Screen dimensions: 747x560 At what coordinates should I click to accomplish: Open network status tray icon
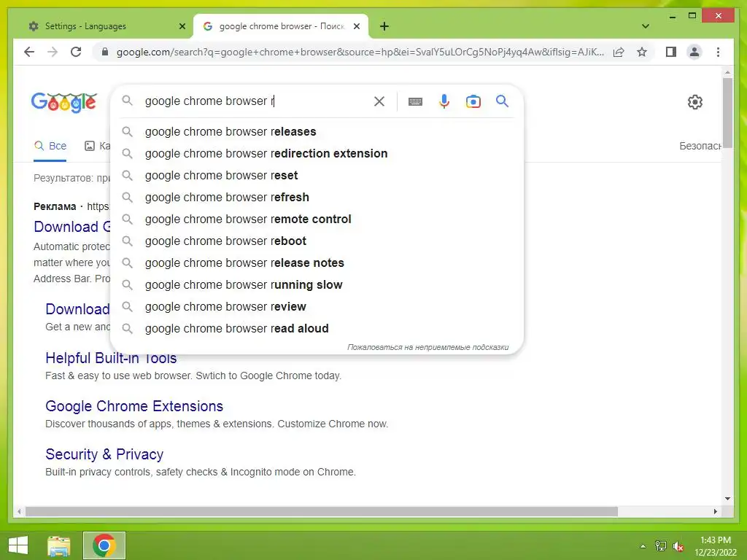pos(661,546)
